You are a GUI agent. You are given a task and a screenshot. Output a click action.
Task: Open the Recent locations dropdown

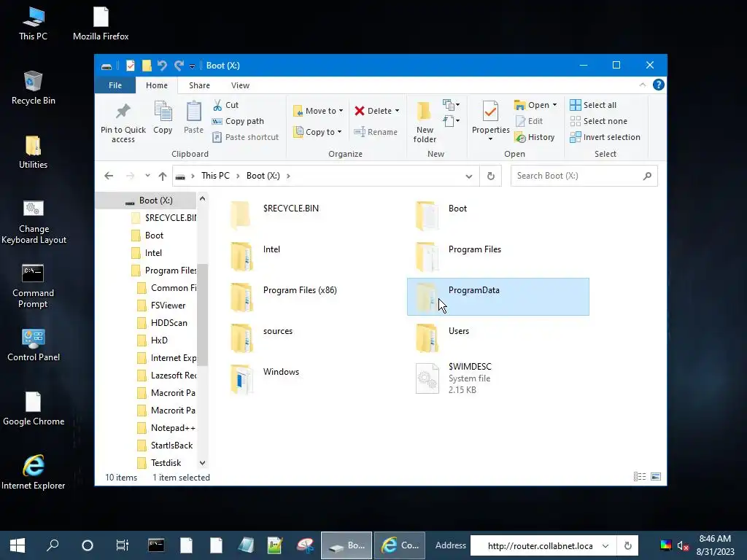[147, 176]
